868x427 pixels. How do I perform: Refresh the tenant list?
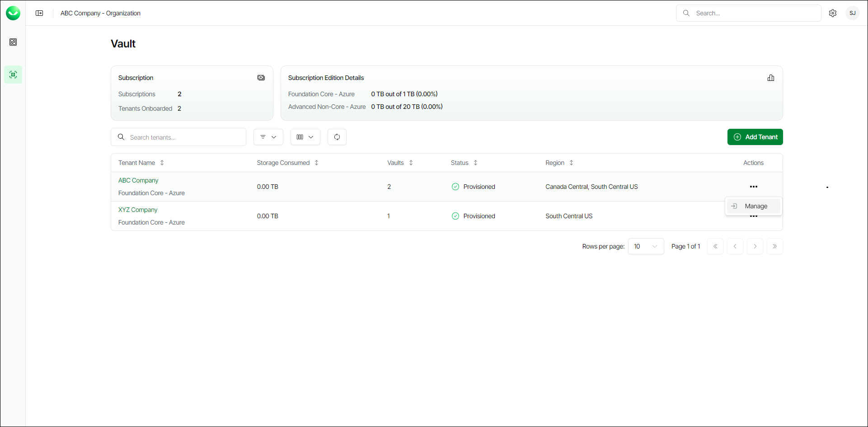[337, 137]
